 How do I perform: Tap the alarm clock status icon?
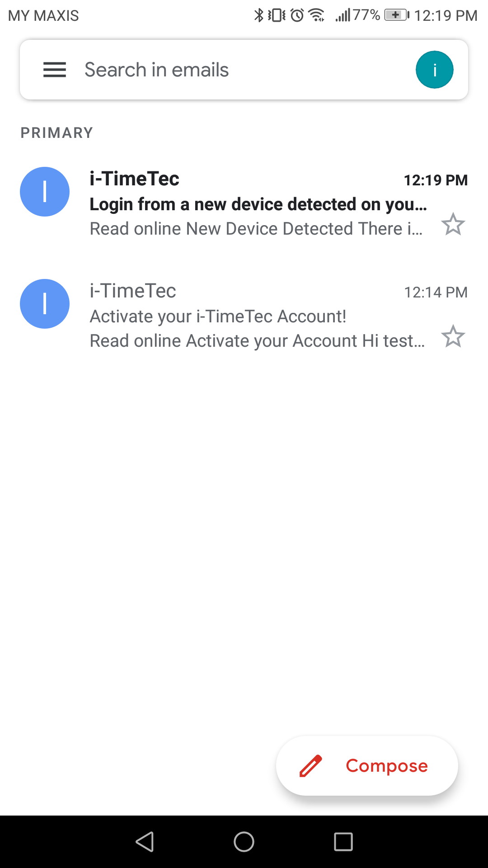point(297,15)
